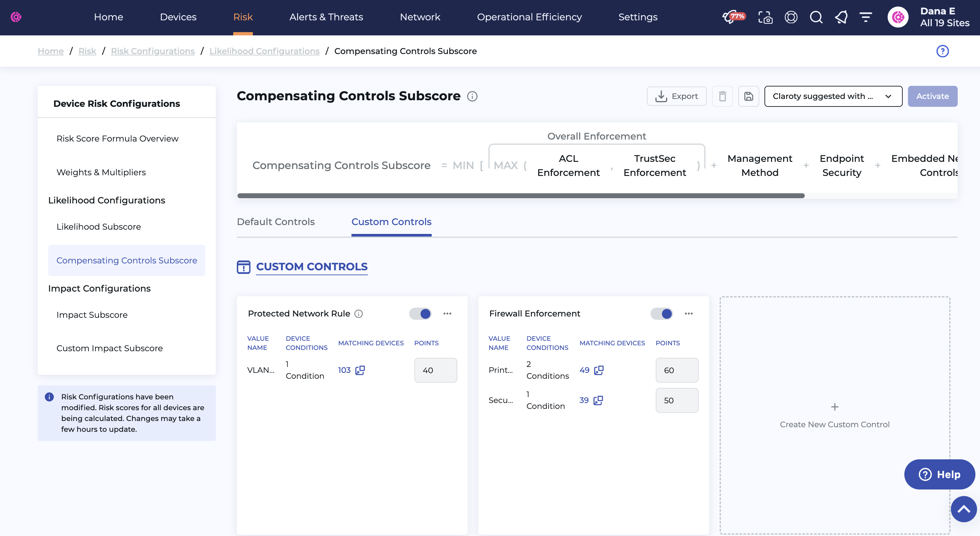Image resolution: width=980 pixels, height=536 pixels.
Task: Open the Claroty suggested configuration dropdown
Action: [x=833, y=96]
